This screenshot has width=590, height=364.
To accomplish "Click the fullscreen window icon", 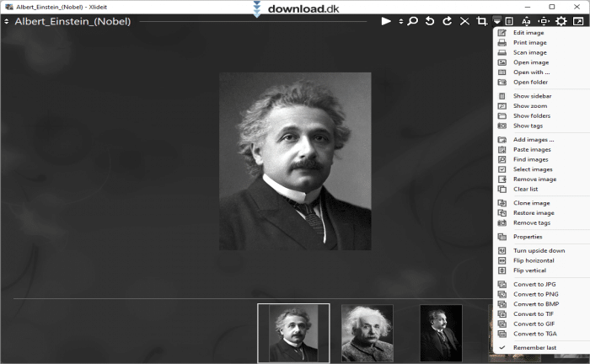I will (578, 21).
